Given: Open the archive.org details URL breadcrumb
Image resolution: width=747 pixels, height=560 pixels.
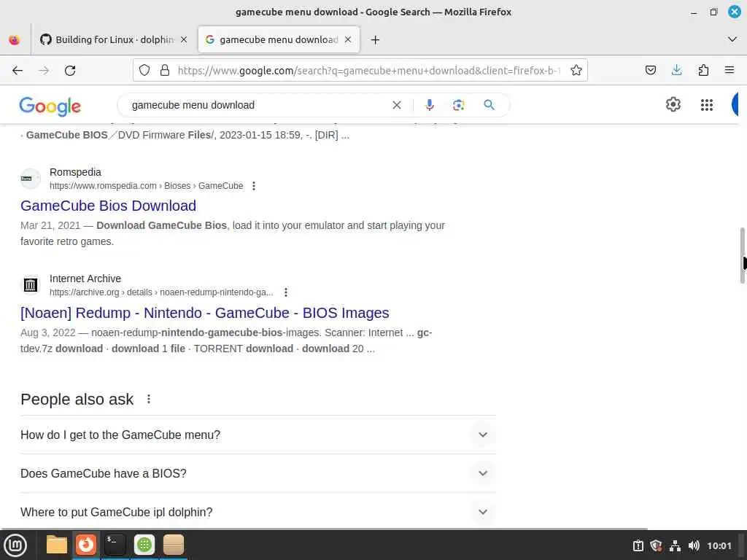Looking at the screenshot, I should [161, 292].
